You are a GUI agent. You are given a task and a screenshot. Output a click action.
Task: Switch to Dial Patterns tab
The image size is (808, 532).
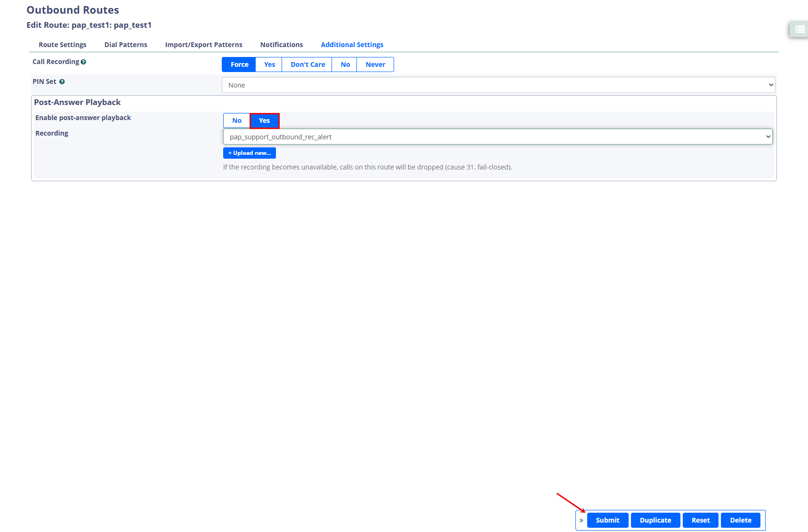126,45
